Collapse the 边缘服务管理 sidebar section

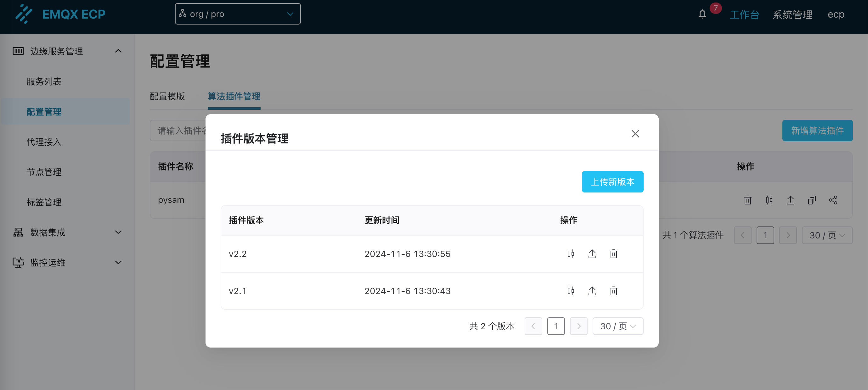tap(118, 51)
